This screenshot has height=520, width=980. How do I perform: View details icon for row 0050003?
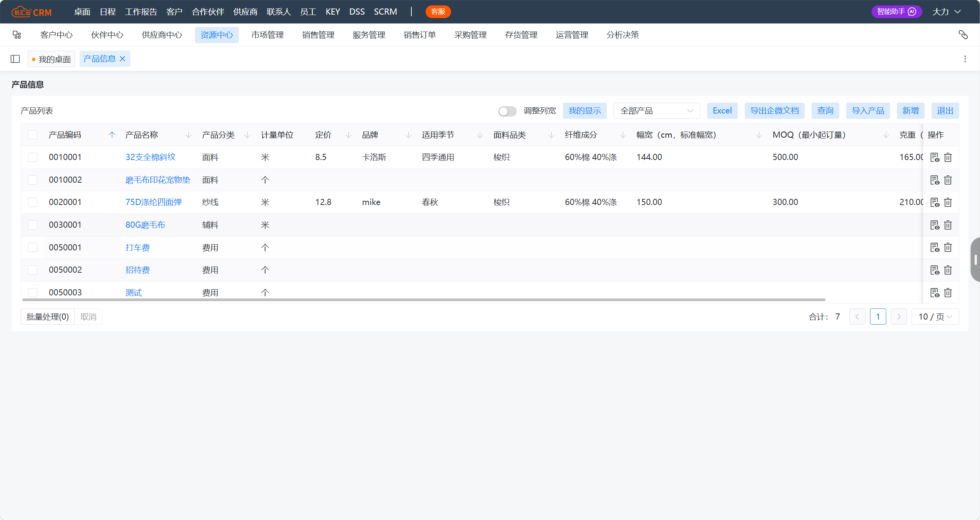click(x=935, y=293)
